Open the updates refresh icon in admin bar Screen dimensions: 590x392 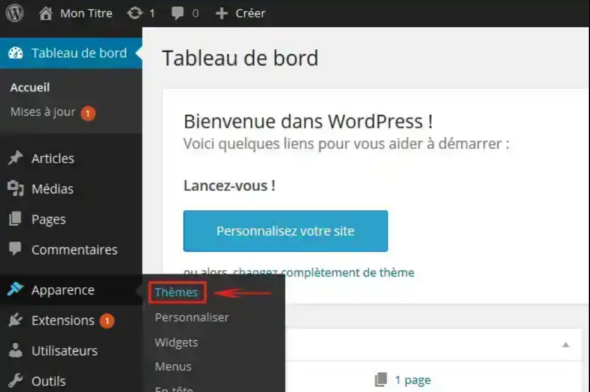(135, 14)
